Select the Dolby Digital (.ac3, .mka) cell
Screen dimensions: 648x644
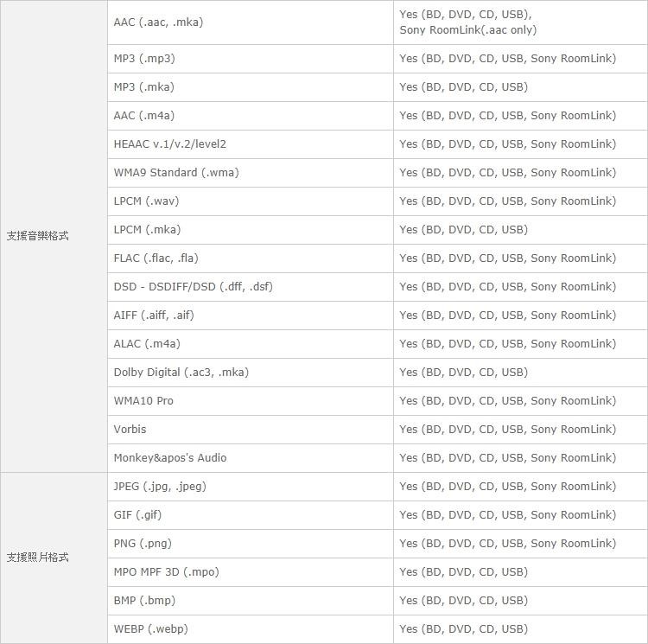[251, 373]
